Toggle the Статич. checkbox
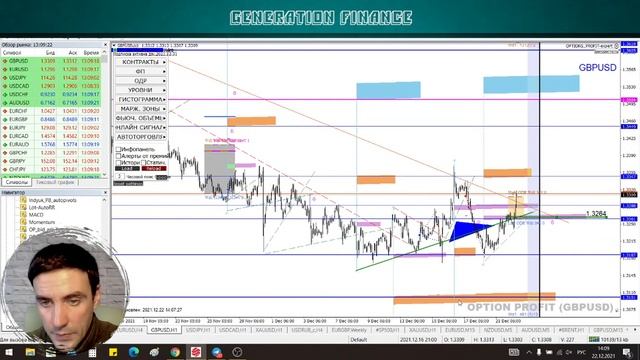The image size is (640, 360). 143,162
